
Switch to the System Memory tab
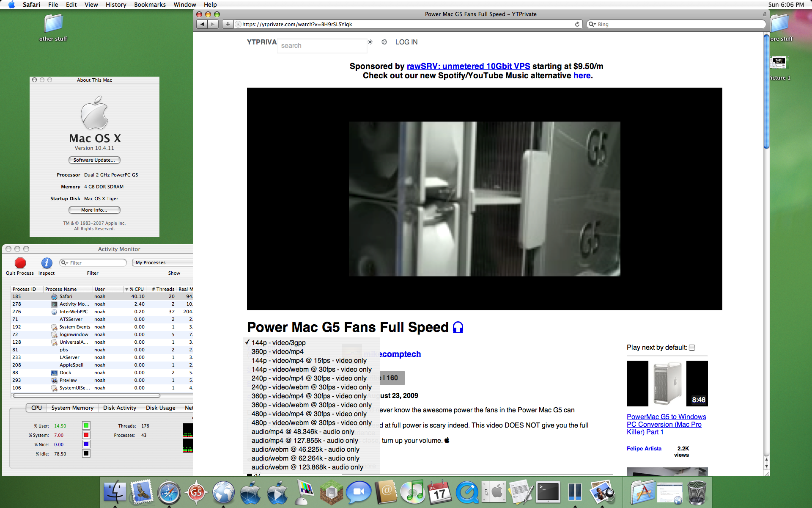point(72,408)
